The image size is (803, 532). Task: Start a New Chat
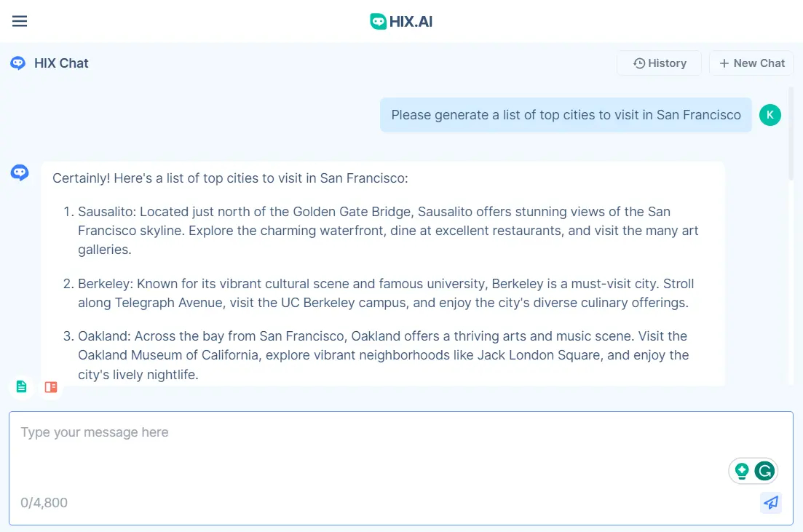[751, 63]
